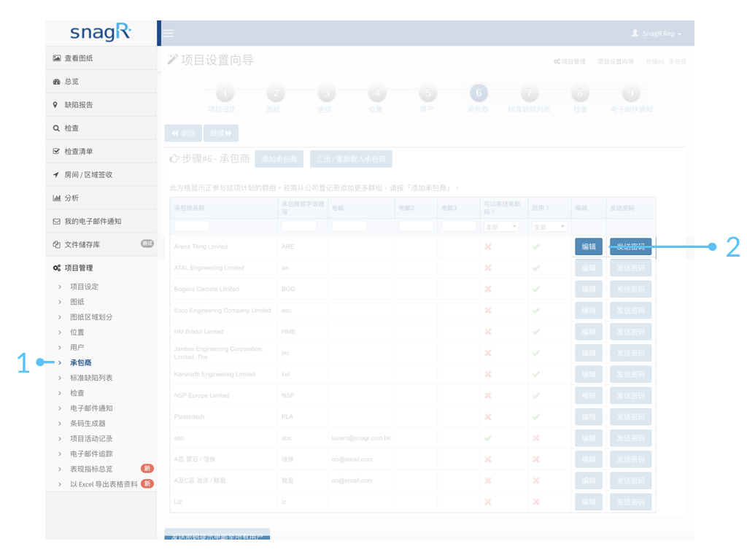Viewport: 747px width, 560px height.
Task: Click 编辑 for Liz row
Action: coord(589,502)
